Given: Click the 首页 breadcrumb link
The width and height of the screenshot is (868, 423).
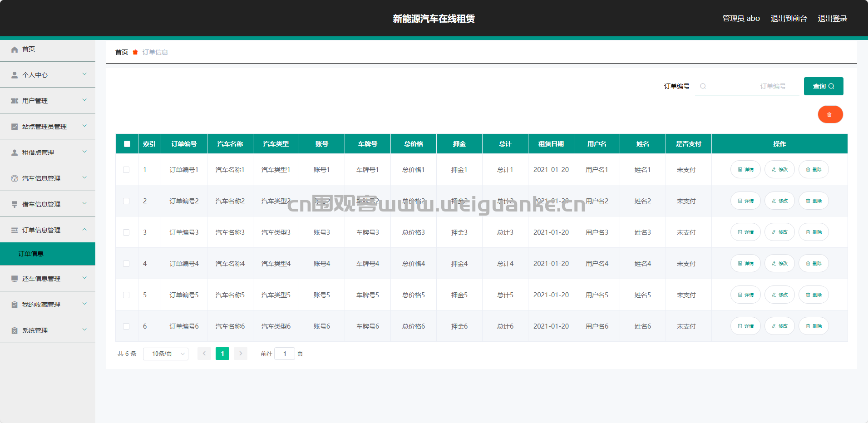Looking at the screenshot, I should (x=122, y=52).
